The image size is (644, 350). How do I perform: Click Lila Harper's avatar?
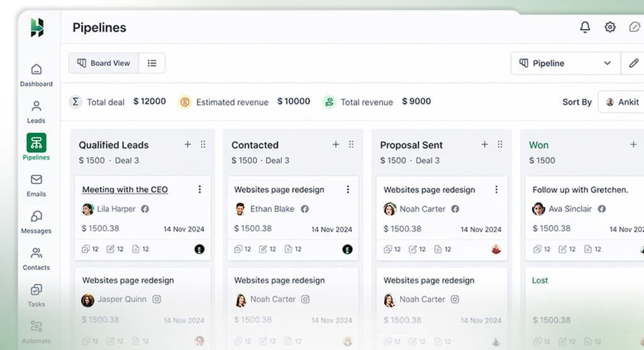87,209
